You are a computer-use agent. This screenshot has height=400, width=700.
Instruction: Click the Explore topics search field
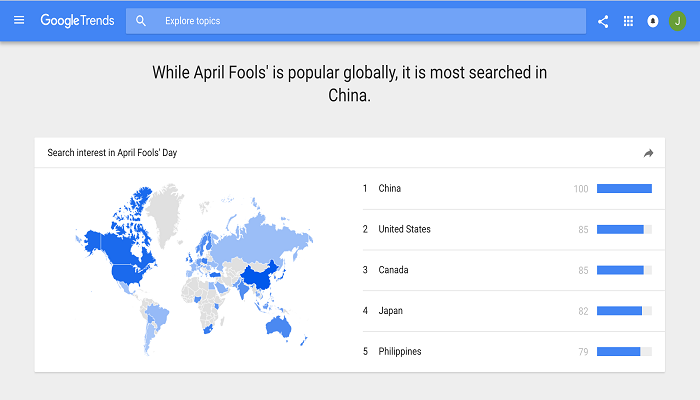(360, 21)
